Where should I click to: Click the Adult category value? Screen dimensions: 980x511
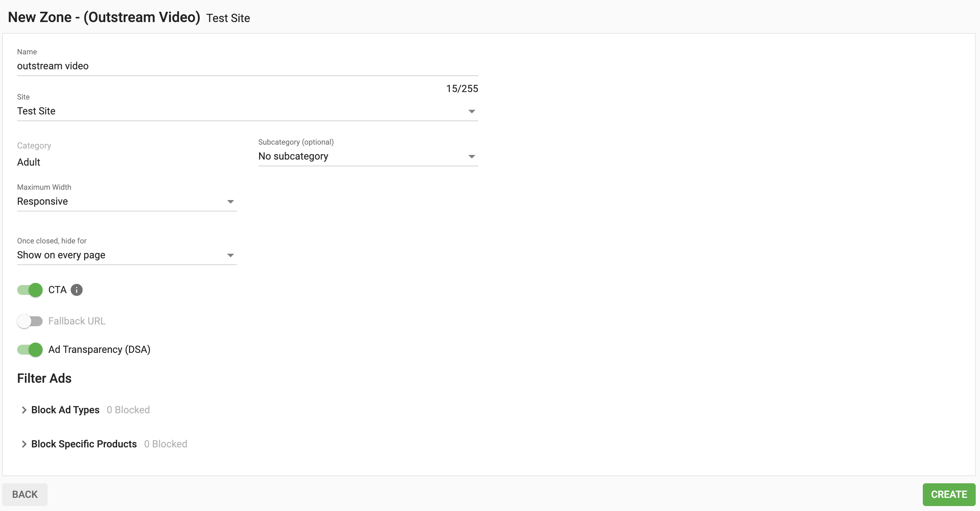click(x=28, y=162)
